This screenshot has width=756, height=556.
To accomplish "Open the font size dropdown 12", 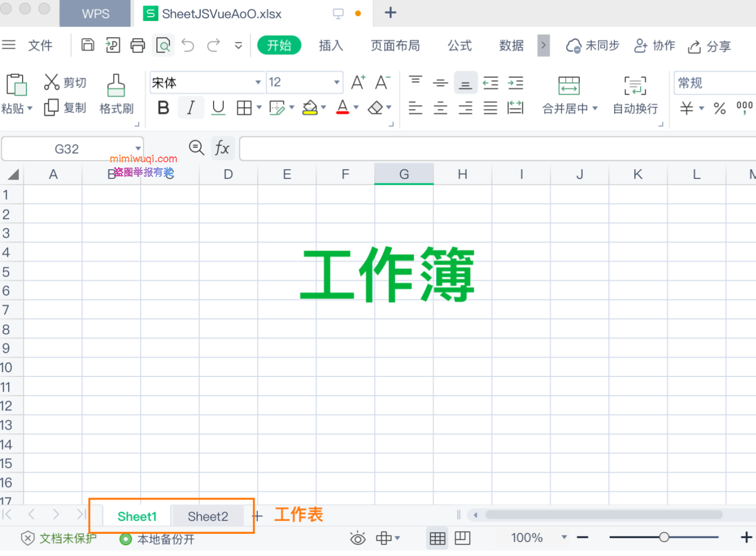I will point(337,82).
